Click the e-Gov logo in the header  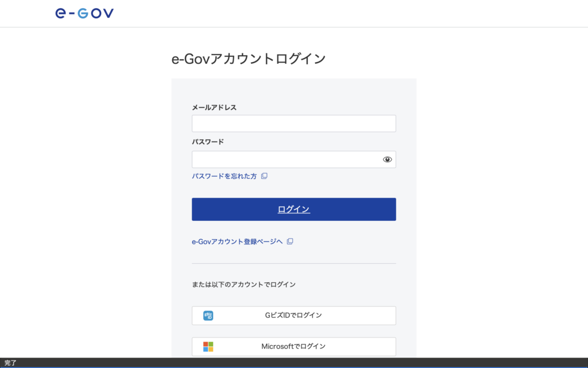coord(84,13)
